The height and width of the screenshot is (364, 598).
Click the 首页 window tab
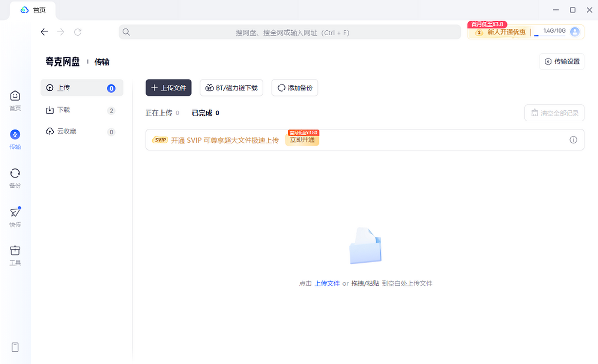(33, 10)
